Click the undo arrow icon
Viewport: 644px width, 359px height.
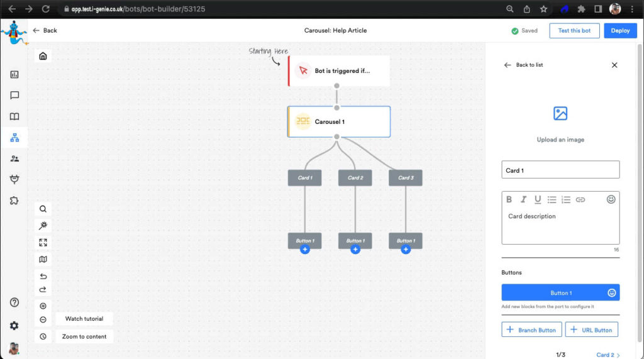coord(43,276)
